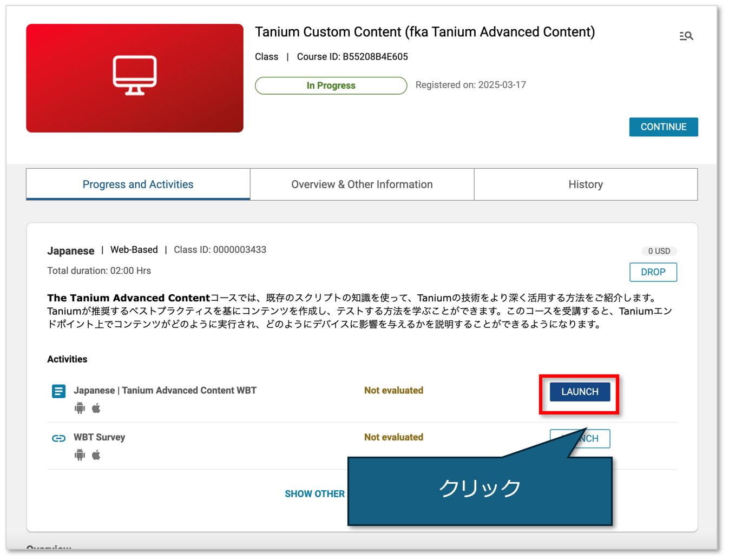Click Apple icon under Advanced Content WBT
Viewport: 729px width, 560px height.
[96, 408]
